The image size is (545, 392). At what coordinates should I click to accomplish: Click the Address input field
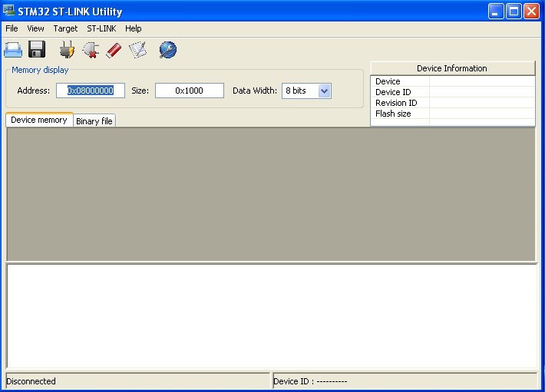[91, 91]
